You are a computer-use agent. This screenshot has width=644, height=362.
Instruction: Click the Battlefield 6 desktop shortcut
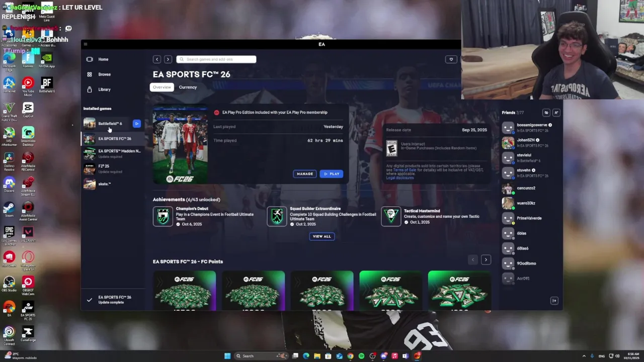pyautogui.click(x=47, y=85)
